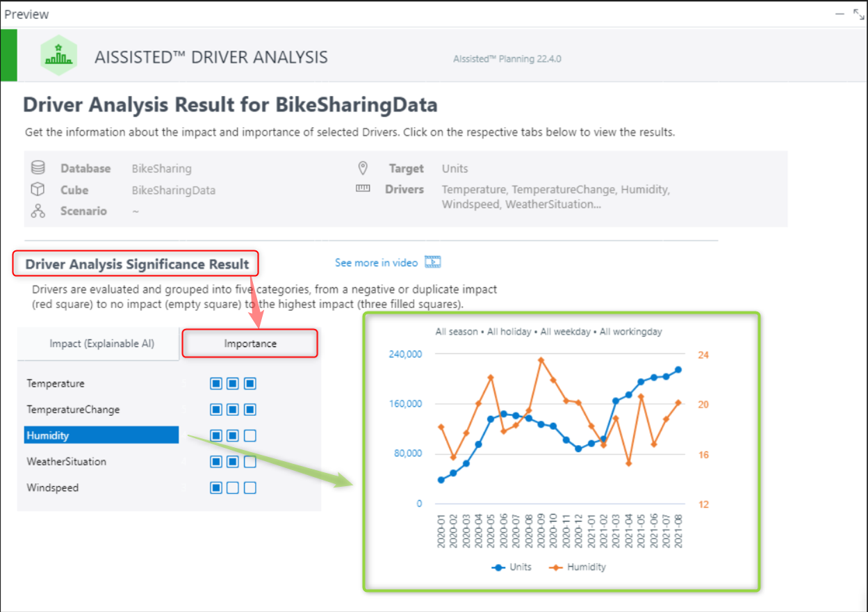The width and height of the screenshot is (868, 612).
Task: Toggle the third square for WeatherSituation
Action: 249,461
